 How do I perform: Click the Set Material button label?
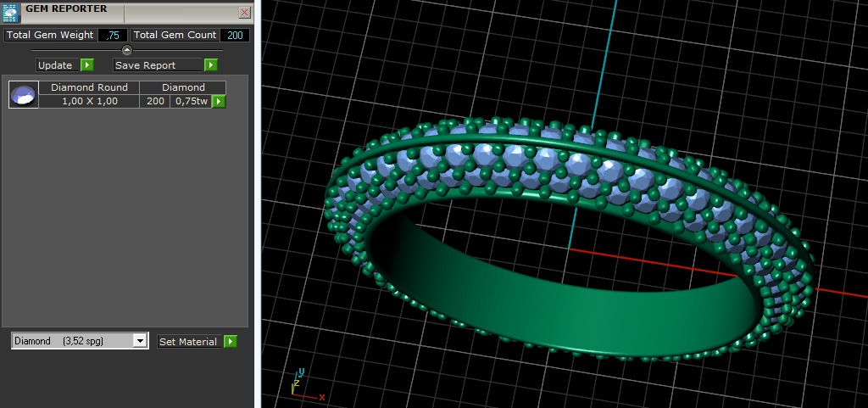[x=188, y=342]
